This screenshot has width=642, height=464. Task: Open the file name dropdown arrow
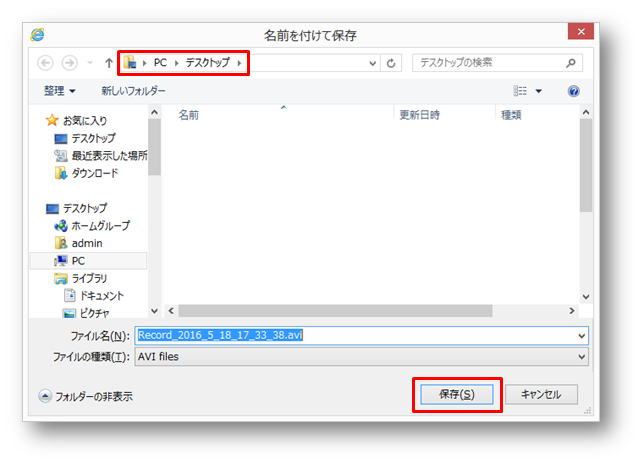coord(582,336)
